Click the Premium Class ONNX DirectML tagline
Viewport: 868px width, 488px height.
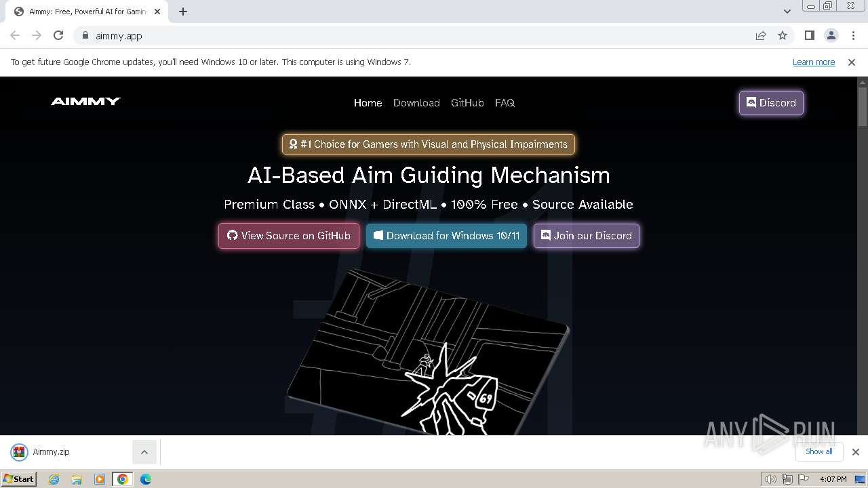pyautogui.click(x=429, y=205)
